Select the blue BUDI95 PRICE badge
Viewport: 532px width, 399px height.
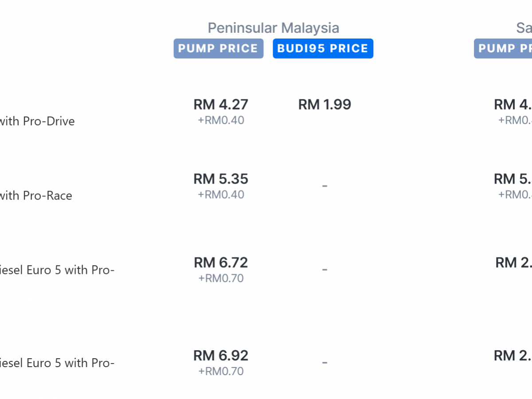point(323,48)
